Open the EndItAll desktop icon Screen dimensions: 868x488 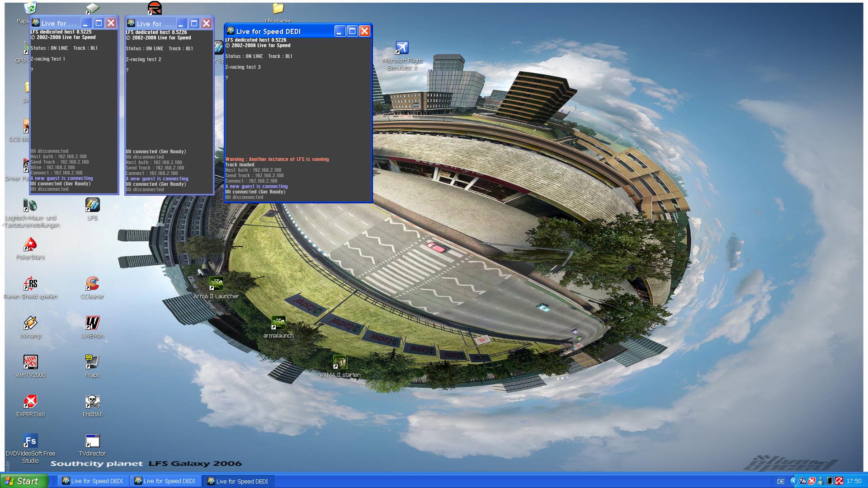92,402
